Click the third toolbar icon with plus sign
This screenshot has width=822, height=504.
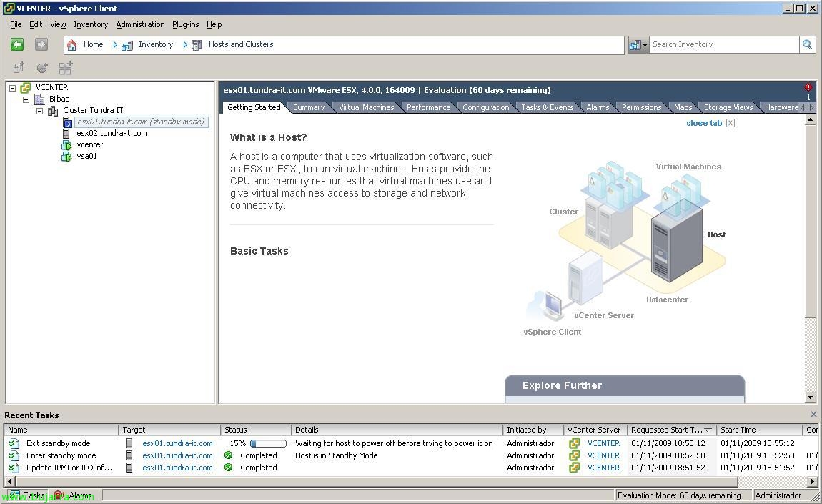point(66,68)
